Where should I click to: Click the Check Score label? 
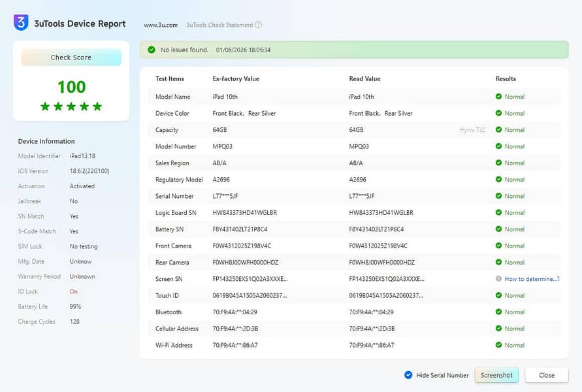[x=71, y=57]
